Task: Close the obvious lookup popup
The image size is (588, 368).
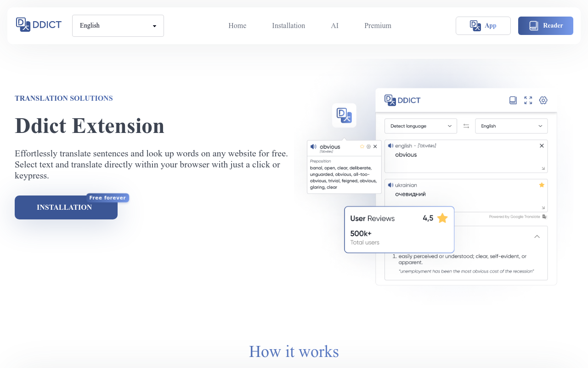Action: click(x=375, y=146)
